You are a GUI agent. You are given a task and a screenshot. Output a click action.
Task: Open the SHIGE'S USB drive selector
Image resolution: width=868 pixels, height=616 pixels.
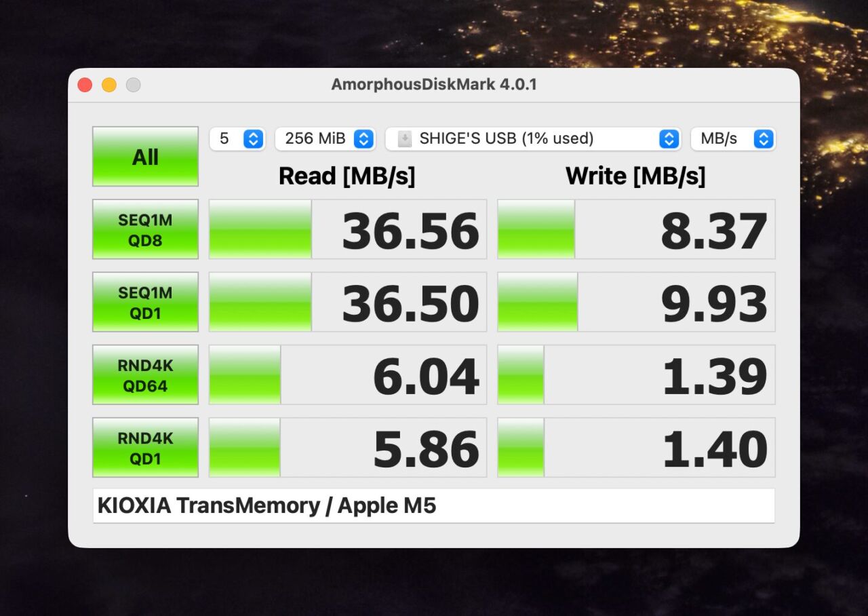(532, 139)
